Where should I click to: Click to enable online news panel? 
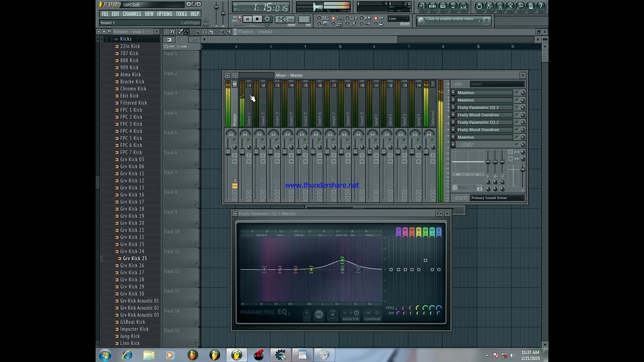click(453, 20)
